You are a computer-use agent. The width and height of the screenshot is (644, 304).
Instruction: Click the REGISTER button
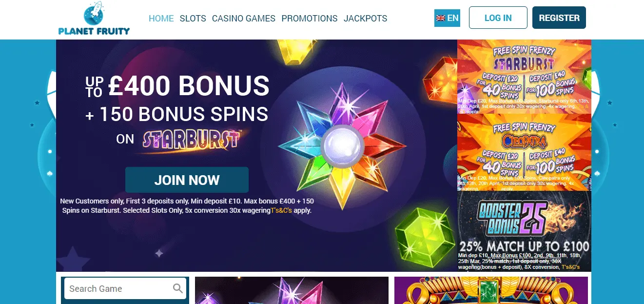pos(559,18)
